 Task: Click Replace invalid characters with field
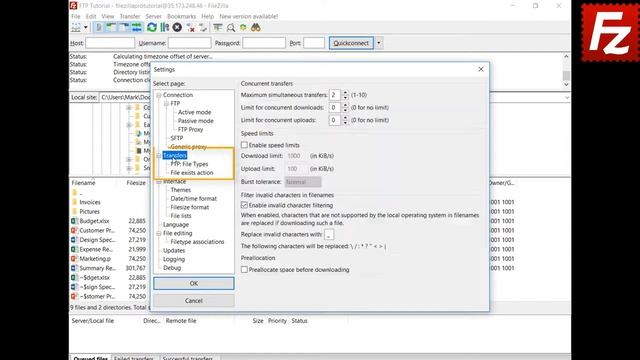tap(329, 235)
